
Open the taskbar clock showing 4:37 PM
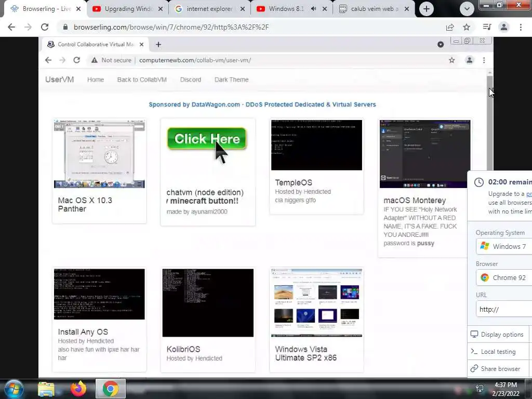pos(506,389)
